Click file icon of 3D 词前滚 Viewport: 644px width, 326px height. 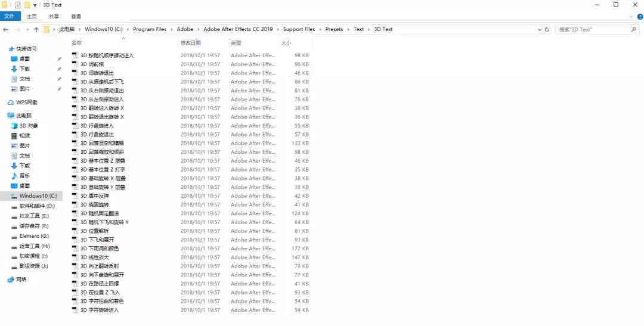[x=75, y=64]
